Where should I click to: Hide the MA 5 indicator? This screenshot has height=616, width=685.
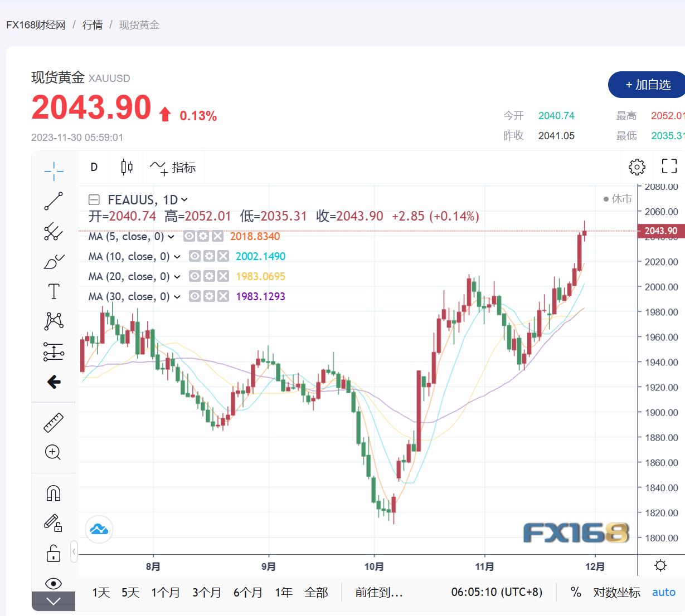(190, 236)
